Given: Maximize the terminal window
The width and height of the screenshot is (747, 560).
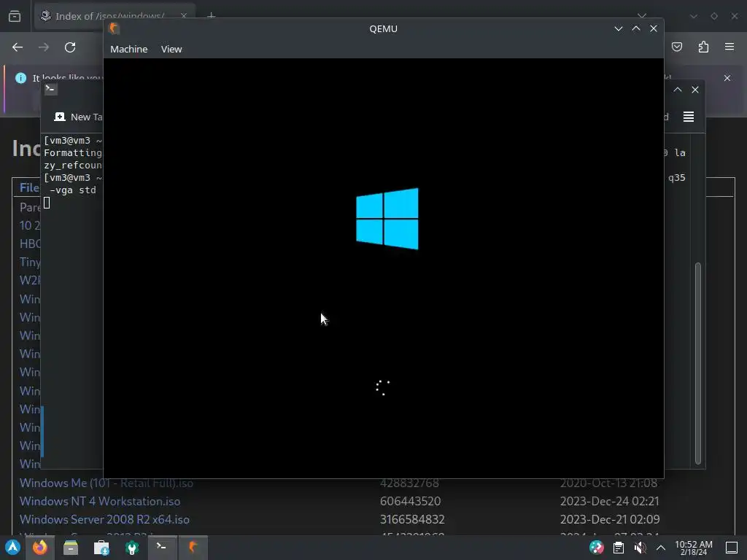Looking at the screenshot, I should [678, 90].
